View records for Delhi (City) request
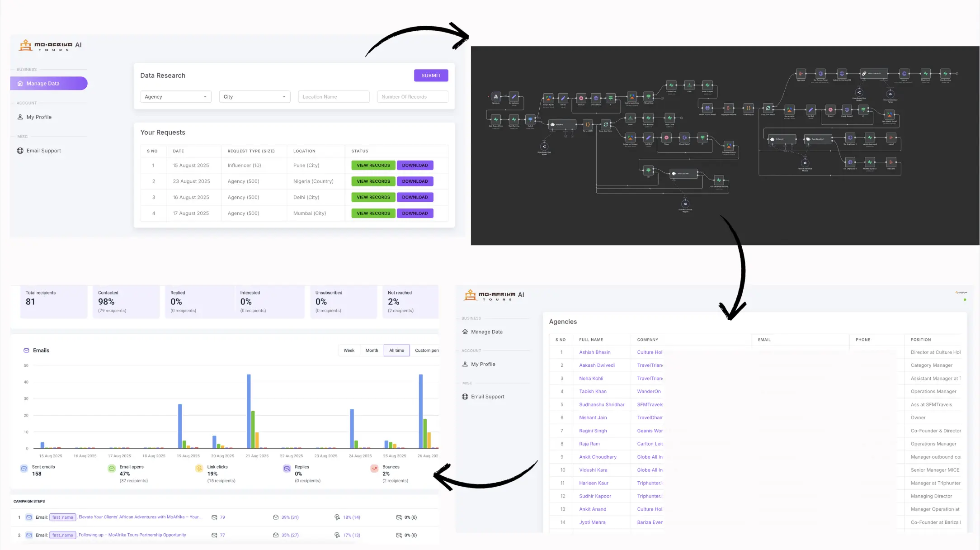 click(373, 197)
